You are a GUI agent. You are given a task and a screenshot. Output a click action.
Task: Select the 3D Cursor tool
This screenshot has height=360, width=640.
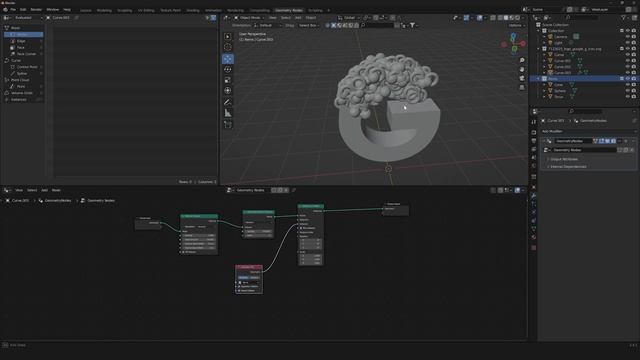(x=228, y=47)
